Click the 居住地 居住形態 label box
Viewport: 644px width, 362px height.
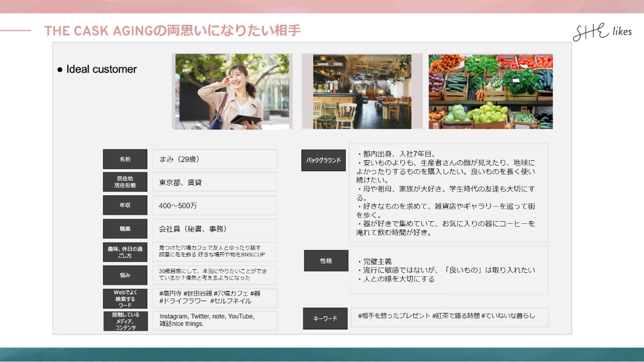[125, 182]
